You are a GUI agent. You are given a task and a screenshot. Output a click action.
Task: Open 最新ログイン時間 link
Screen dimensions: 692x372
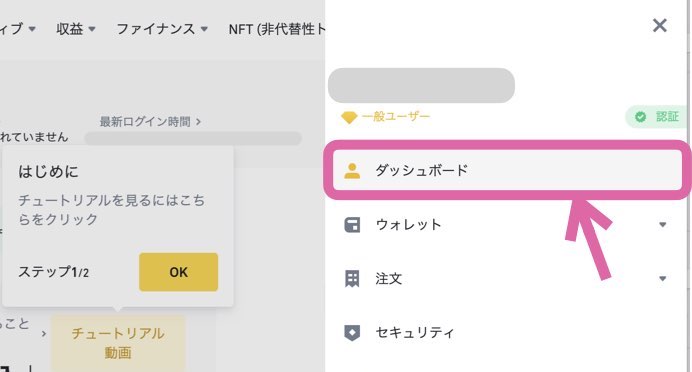[x=150, y=121]
